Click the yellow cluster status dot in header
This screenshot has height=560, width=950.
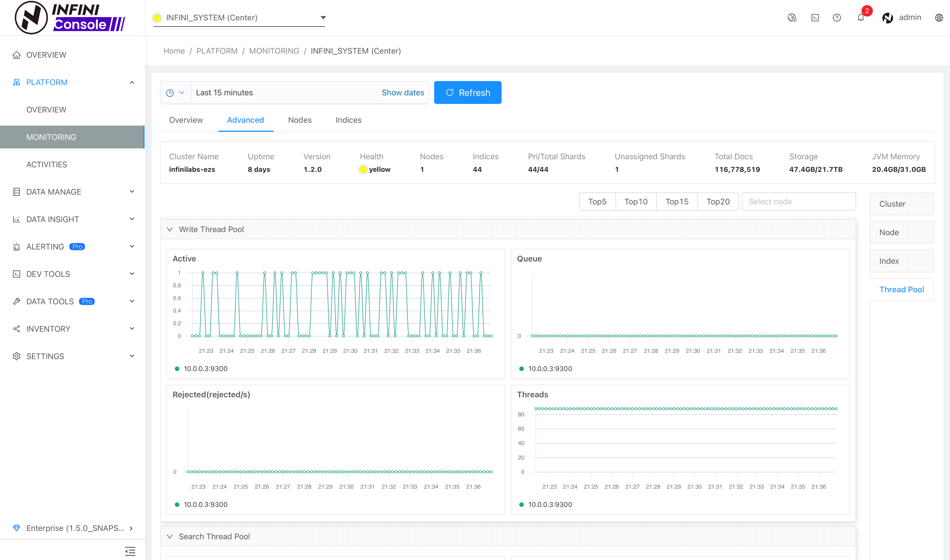click(x=157, y=18)
